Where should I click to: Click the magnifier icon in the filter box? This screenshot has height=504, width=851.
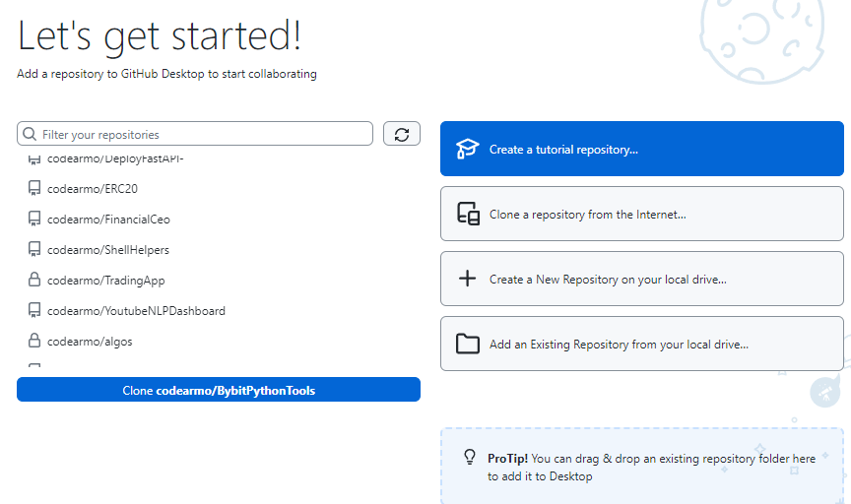[x=30, y=134]
